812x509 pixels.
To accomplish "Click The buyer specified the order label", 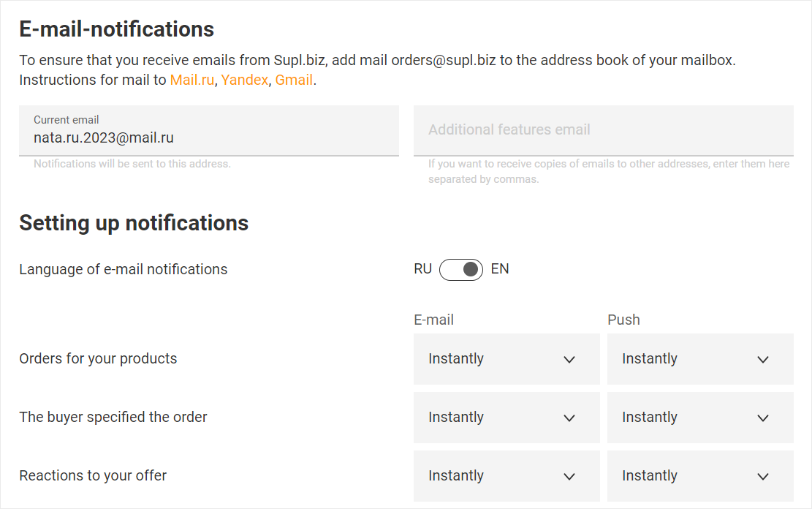I will tap(113, 417).
